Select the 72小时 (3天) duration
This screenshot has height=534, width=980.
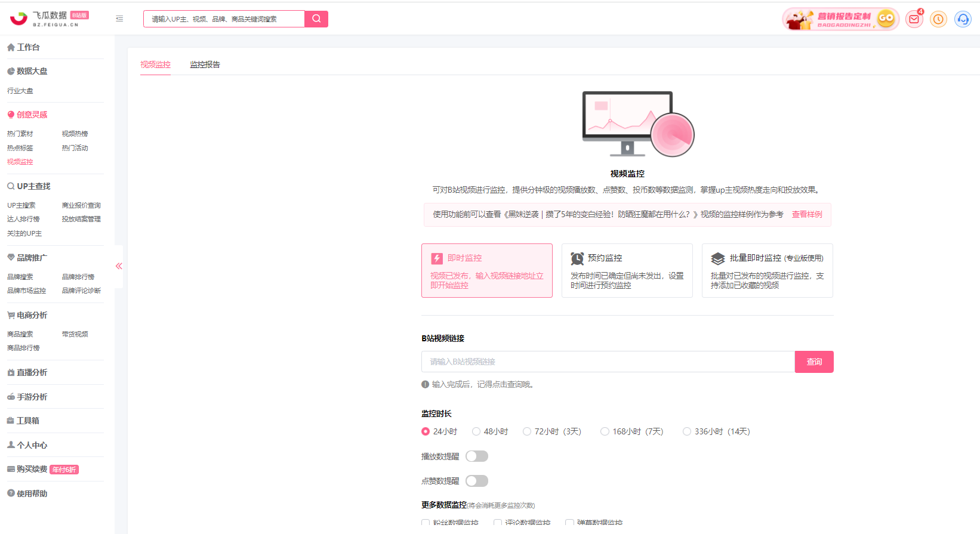coord(552,431)
